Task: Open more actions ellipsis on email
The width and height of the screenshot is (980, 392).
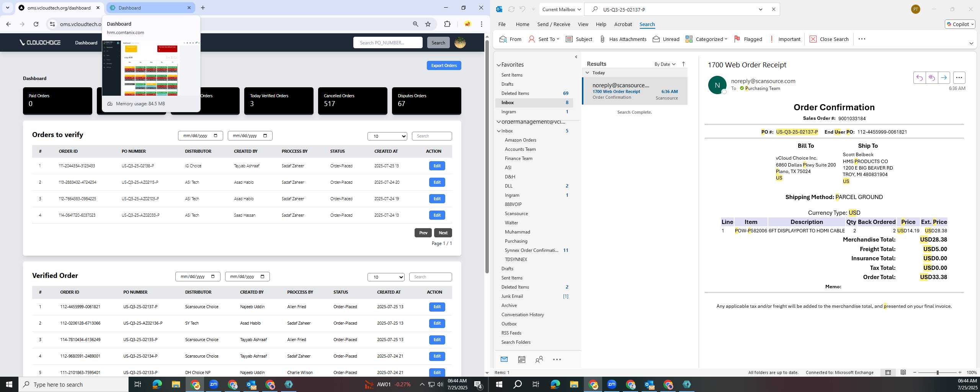Action: tap(959, 78)
